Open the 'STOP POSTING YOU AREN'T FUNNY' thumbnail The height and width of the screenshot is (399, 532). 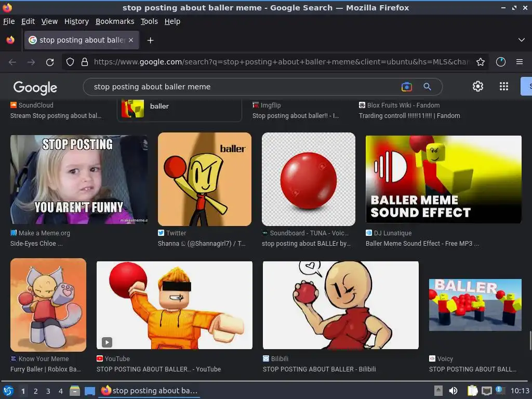pos(79,179)
